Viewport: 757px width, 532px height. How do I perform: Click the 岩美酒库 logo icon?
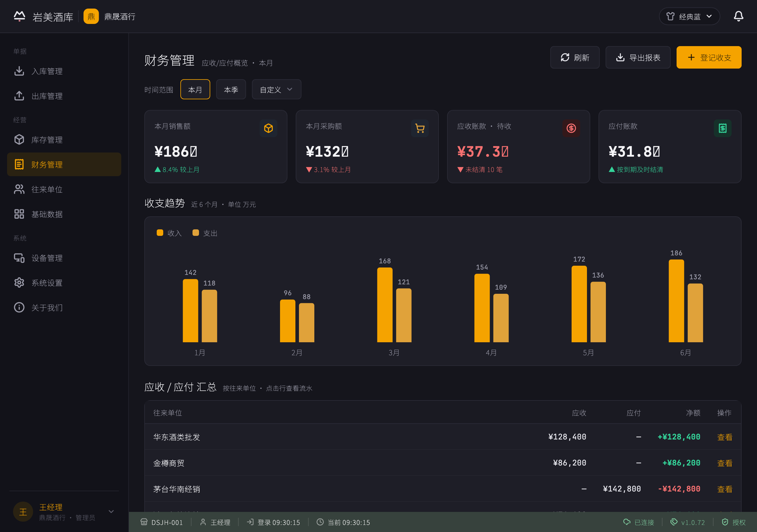tap(20, 16)
